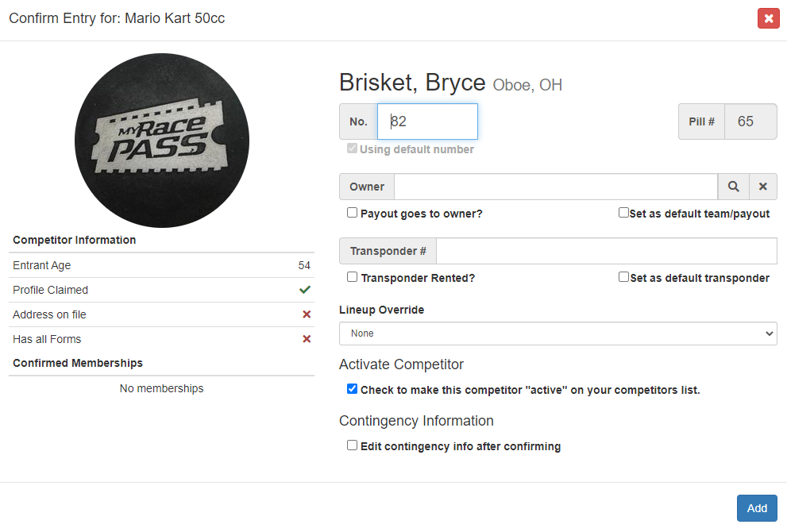Open the Lineup Override dropdown

click(557, 333)
